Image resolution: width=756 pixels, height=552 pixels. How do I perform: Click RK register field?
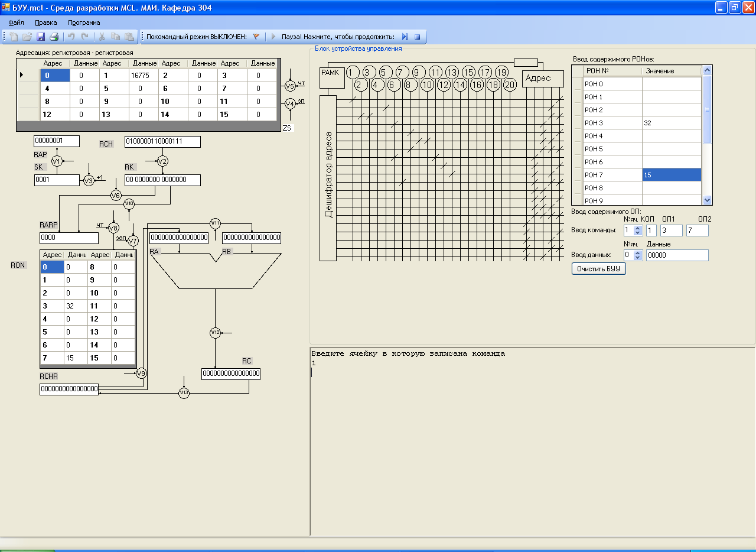pos(162,180)
